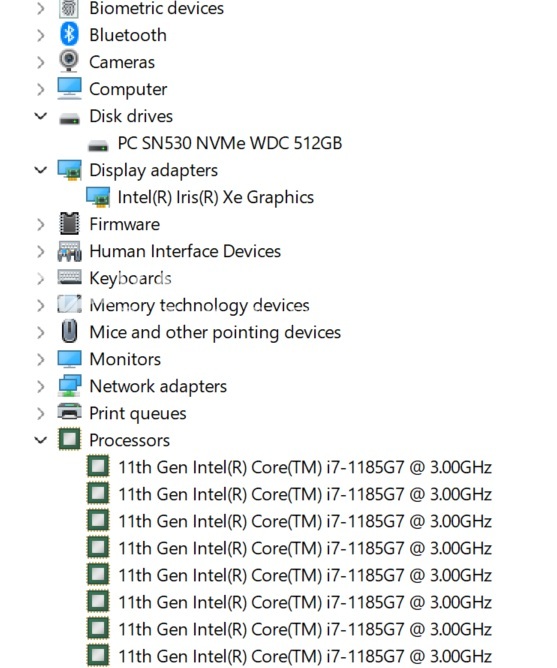This screenshot has width=557, height=668.
Task: Select the 'Memory technology devices' label
Action: coord(199,305)
